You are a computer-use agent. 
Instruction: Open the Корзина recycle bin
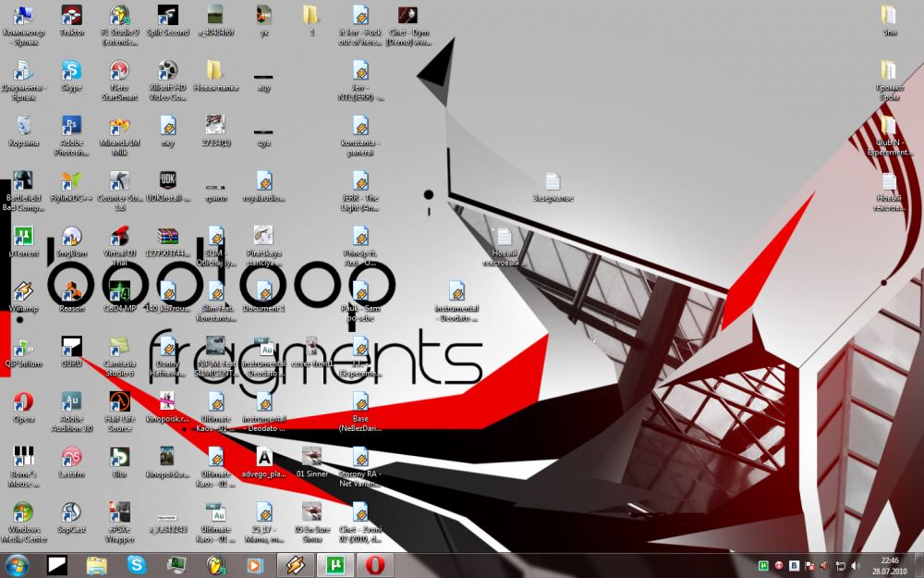coord(24,131)
